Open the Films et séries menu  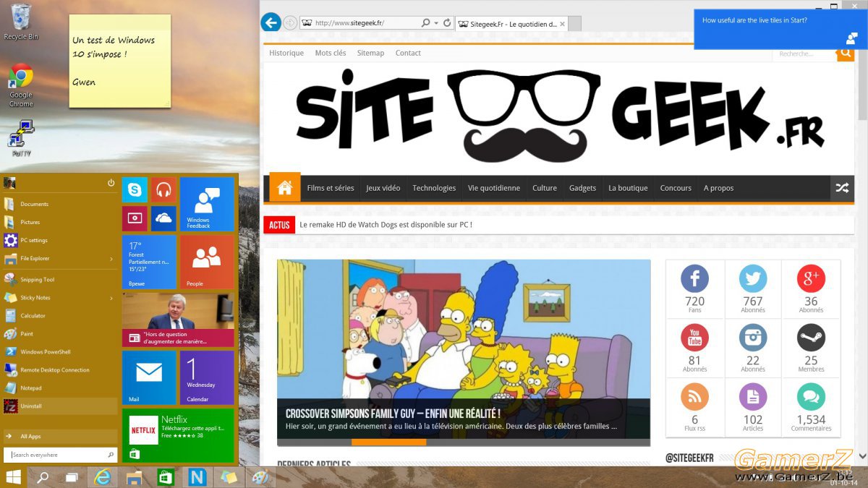tap(331, 188)
